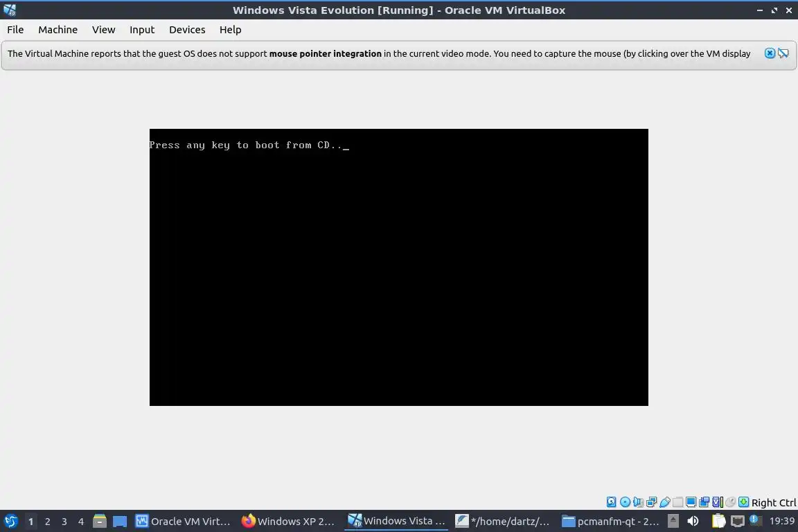Open the Input menu
Screen dimensions: 798x532
tap(141, 30)
